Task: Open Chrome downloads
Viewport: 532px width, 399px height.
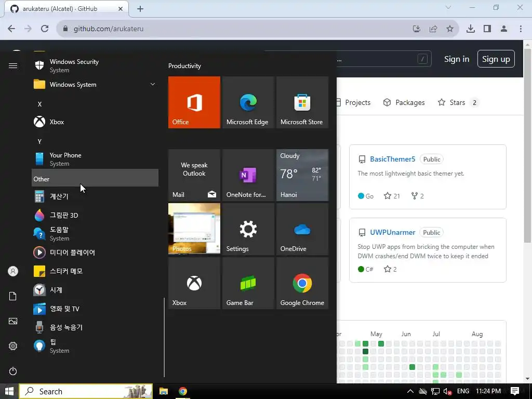Action: tap(471, 29)
